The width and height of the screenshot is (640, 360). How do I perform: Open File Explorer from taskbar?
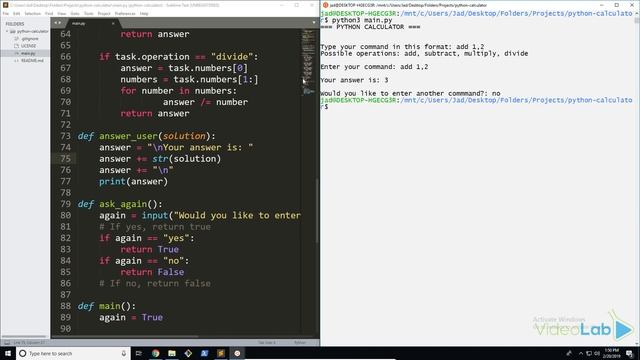point(172,353)
